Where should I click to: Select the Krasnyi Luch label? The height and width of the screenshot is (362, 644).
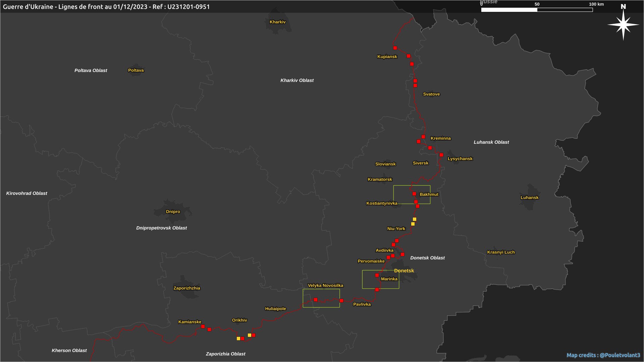tap(501, 252)
